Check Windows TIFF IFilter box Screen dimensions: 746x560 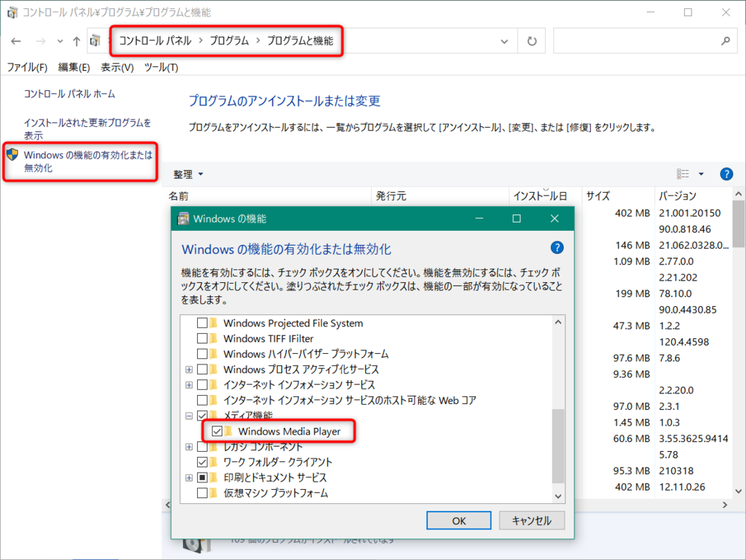pos(202,338)
